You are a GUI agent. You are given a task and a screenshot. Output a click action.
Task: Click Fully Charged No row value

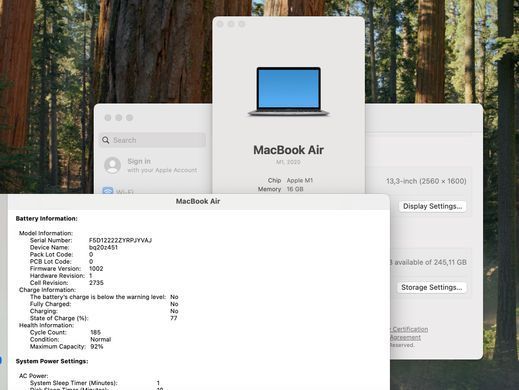point(174,304)
